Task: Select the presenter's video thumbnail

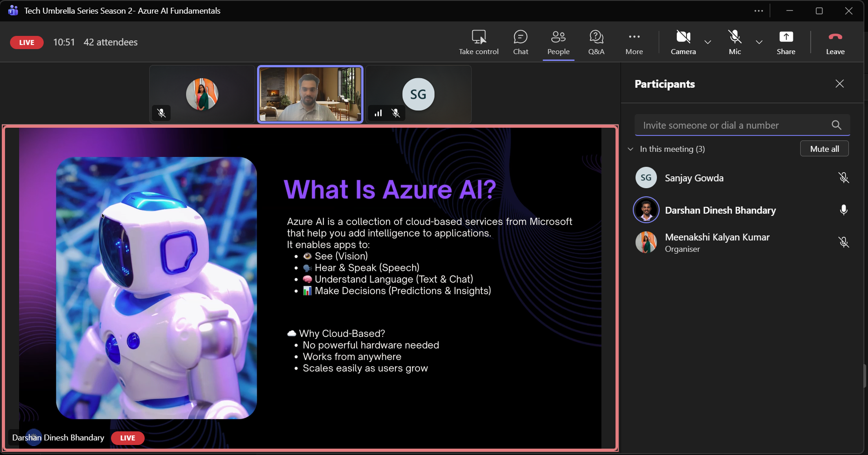Action: click(x=310, y=94)
